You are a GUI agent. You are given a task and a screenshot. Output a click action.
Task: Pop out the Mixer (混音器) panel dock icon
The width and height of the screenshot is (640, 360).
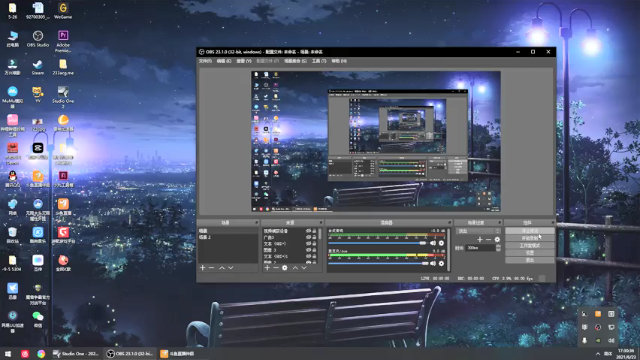[449, 222]
